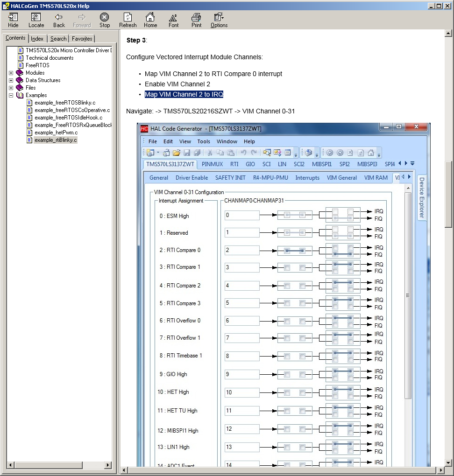Image resolution: width=454 pixels, height=476 pixels.
Task: Click the content pane down scroll arrow
Action: pos(448,462)
